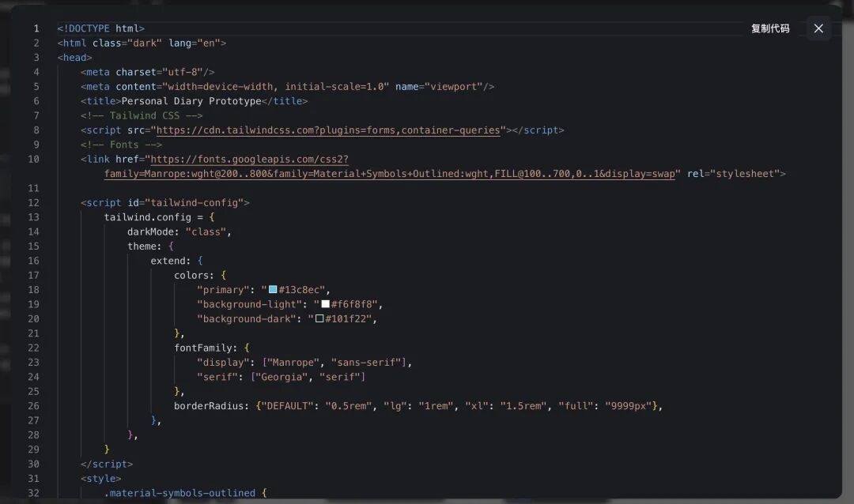Click the script id="tailwind-config" tag

(165, 202)
